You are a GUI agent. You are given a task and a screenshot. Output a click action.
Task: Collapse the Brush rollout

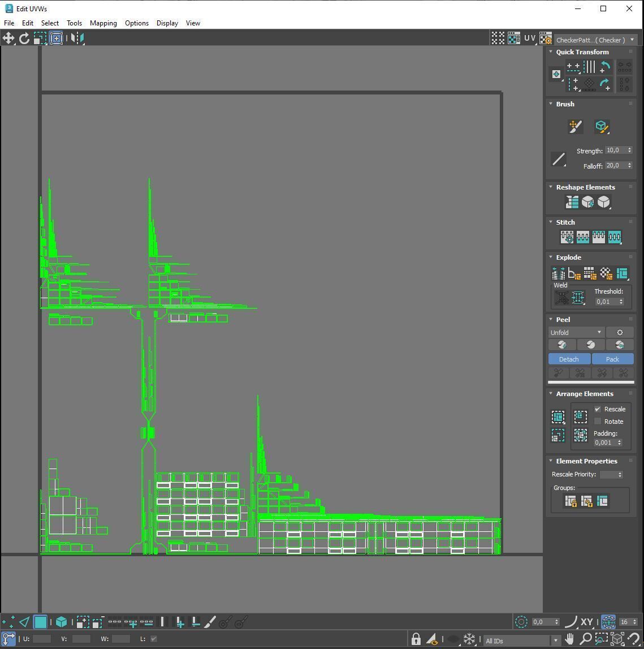click(551, 104)
